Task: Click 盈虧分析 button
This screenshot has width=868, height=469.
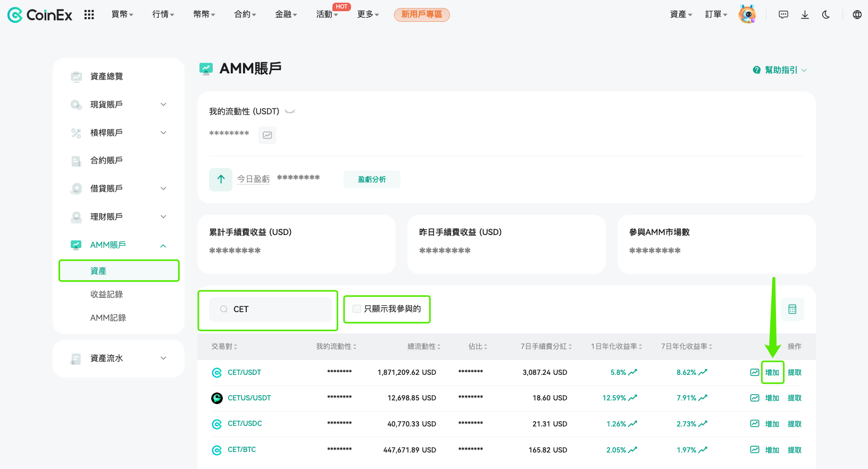Action: [x=372, y=180]
